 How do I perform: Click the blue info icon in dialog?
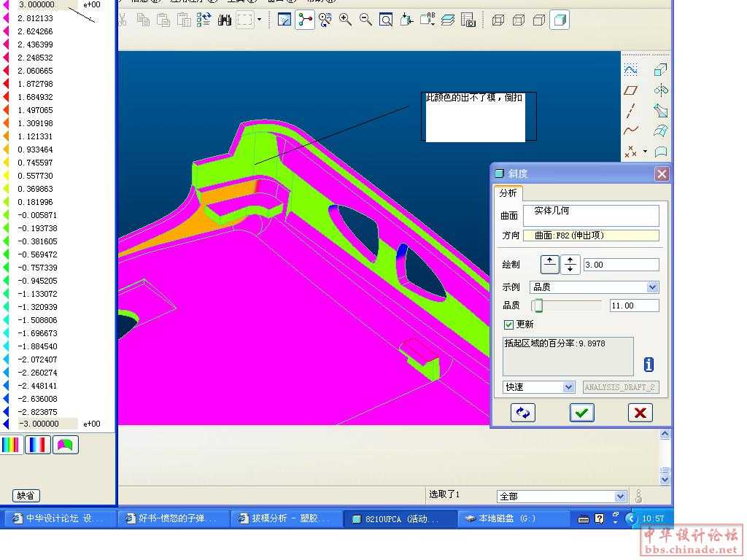point(649,365)
